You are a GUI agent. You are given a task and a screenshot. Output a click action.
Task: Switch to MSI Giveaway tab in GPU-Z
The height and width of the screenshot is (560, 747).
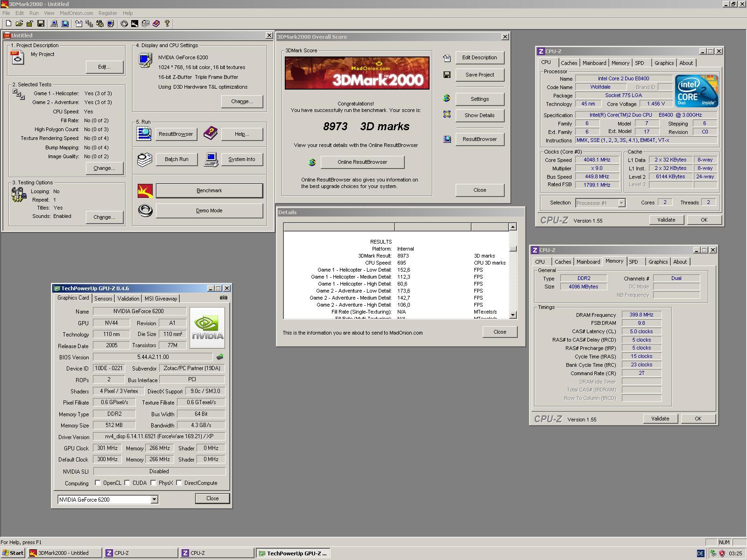pyautogui.click(x=161, y=299)
